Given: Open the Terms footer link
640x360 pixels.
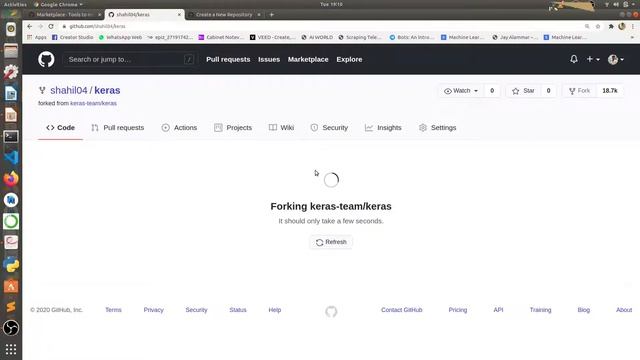Looking at the screenshot, I should (x=113, y=310).
